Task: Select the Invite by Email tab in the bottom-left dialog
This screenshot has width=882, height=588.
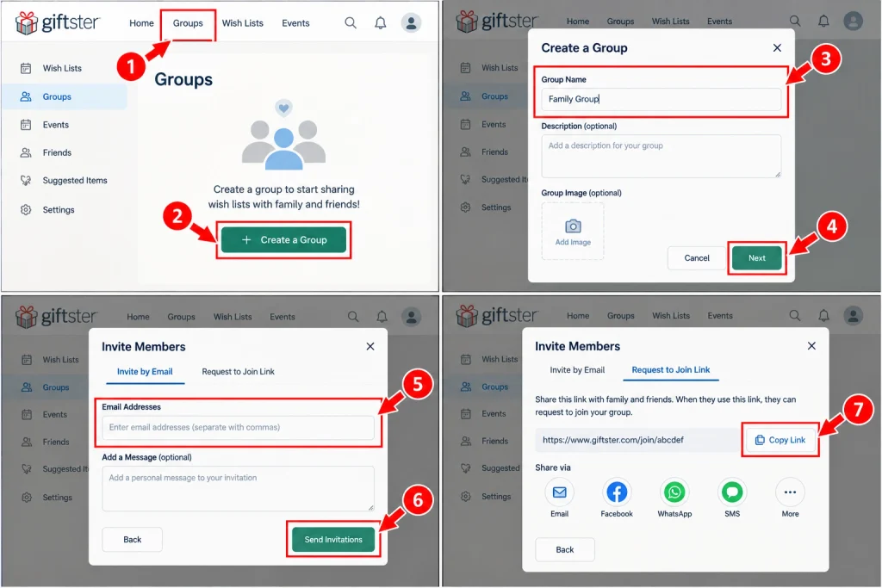Action: (145, 372)
